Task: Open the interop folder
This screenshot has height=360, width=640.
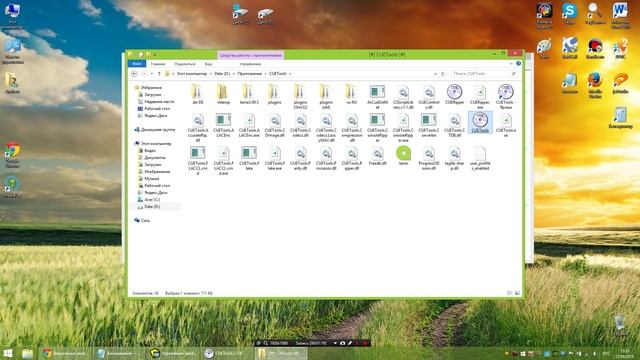Action: click(x=223, y=95)
